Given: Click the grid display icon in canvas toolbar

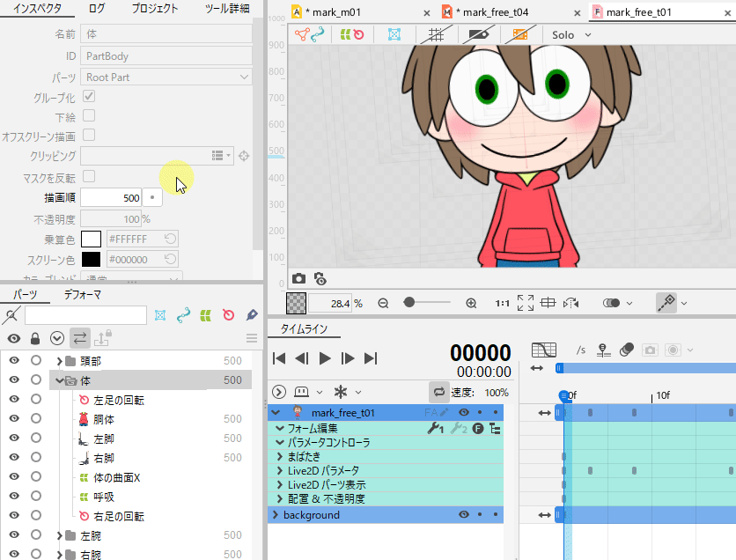Looking at the screenshot, I should pos(435,35).
